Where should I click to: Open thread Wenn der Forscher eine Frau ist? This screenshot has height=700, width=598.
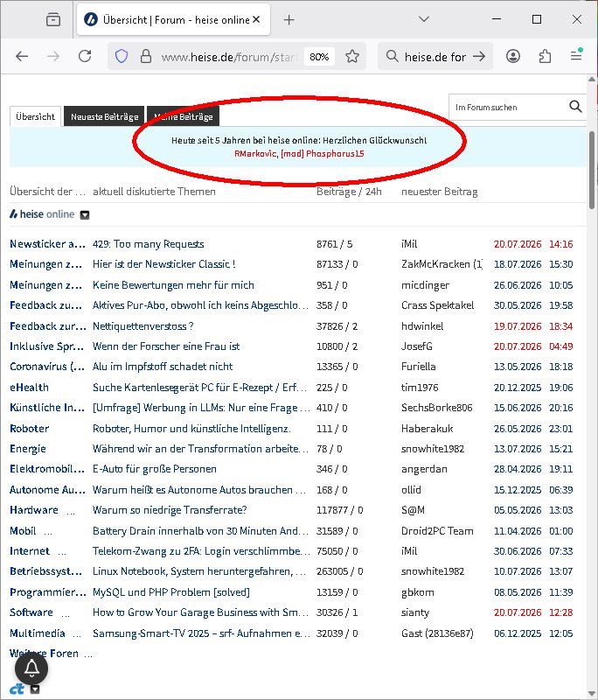click(x=166, y=346)
